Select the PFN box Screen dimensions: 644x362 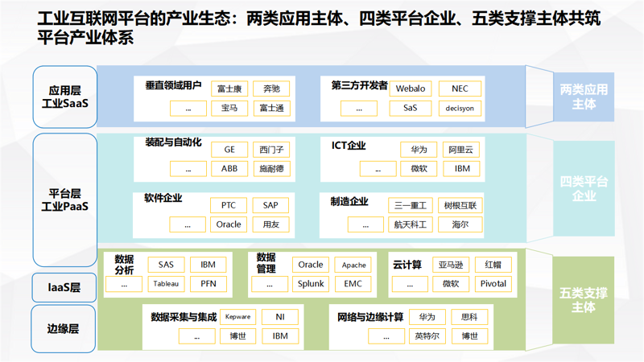(x=208, y=284)
